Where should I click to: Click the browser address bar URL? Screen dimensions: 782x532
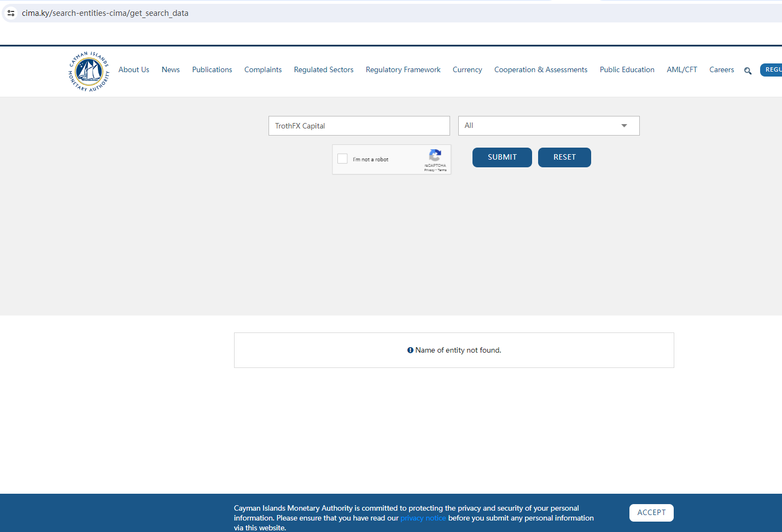[x=105, y=13]
